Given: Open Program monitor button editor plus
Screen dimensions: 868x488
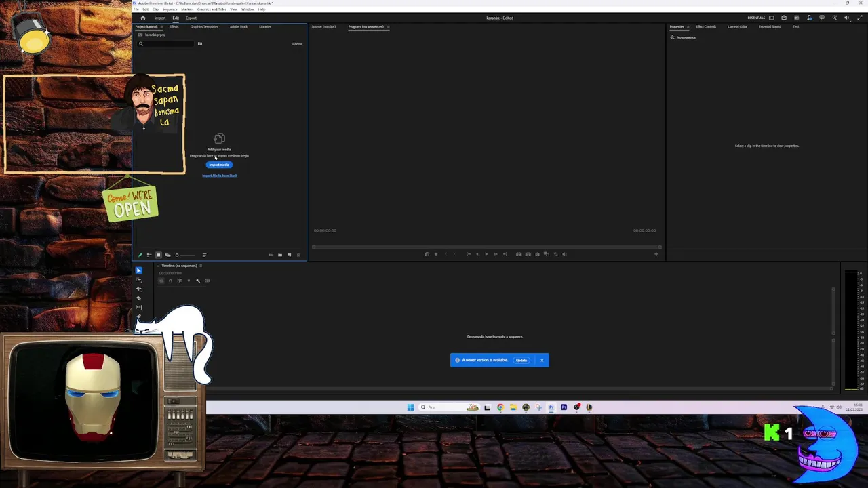Looking at the screenshot, I should pyautogui.click(x=656, y=254).
